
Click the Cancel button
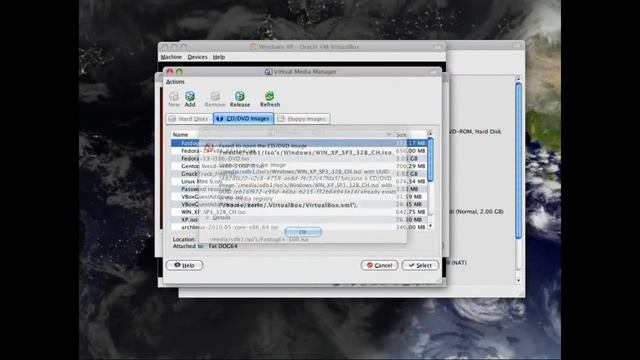[x=379, y=265]
